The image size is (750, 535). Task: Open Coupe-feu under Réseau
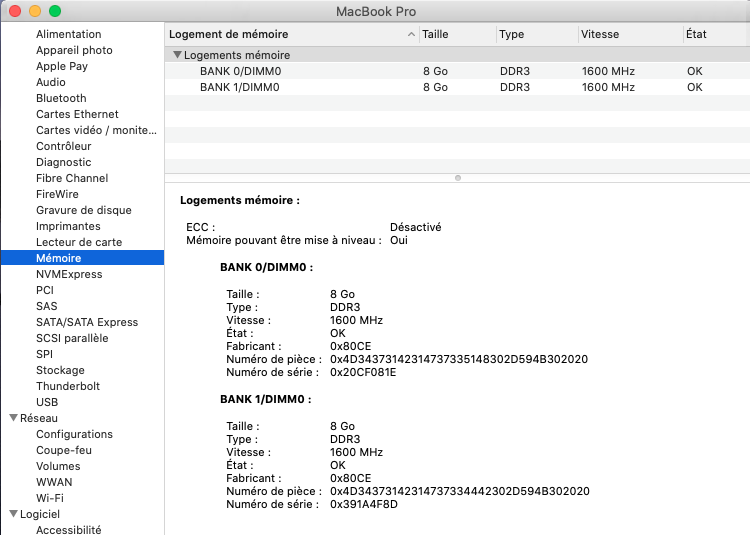pyautogui.click(x=64, y=450)
